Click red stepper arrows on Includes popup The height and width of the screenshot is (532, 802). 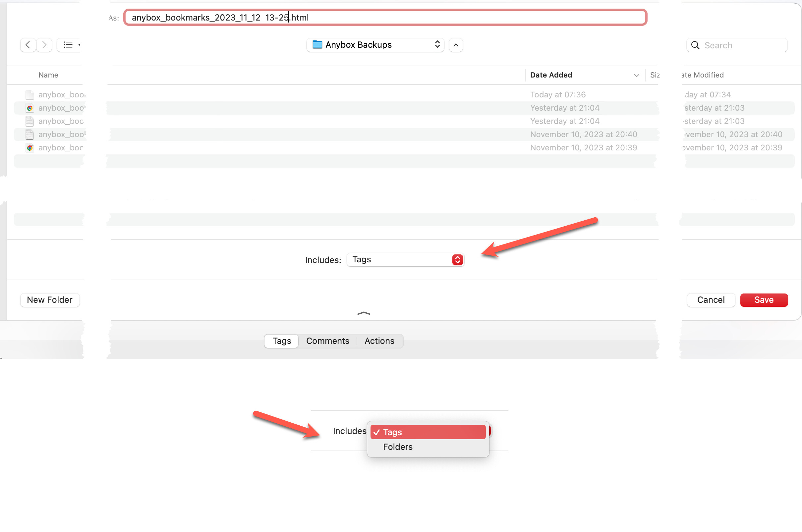click(x=458, y=260)
